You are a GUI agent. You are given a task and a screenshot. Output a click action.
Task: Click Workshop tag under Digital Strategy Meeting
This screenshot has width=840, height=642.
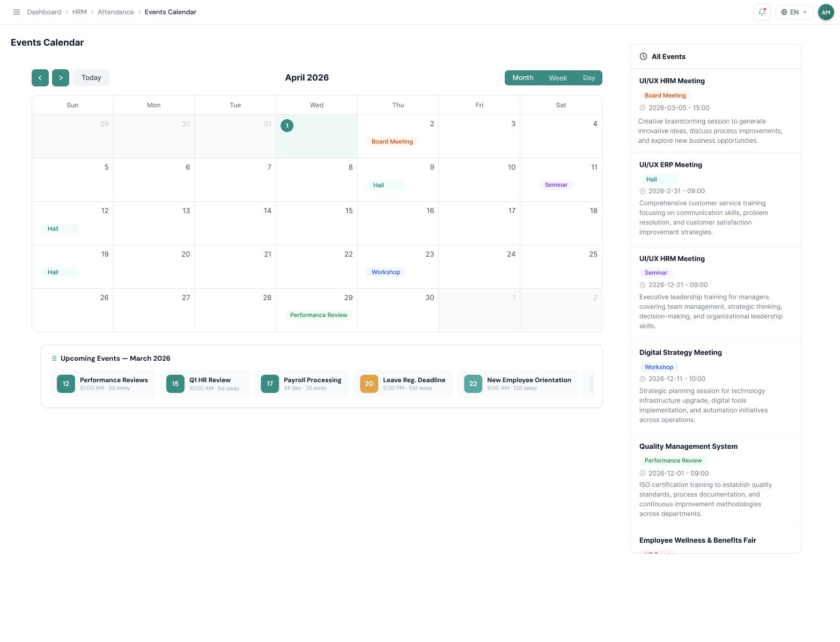coord(659,367)
